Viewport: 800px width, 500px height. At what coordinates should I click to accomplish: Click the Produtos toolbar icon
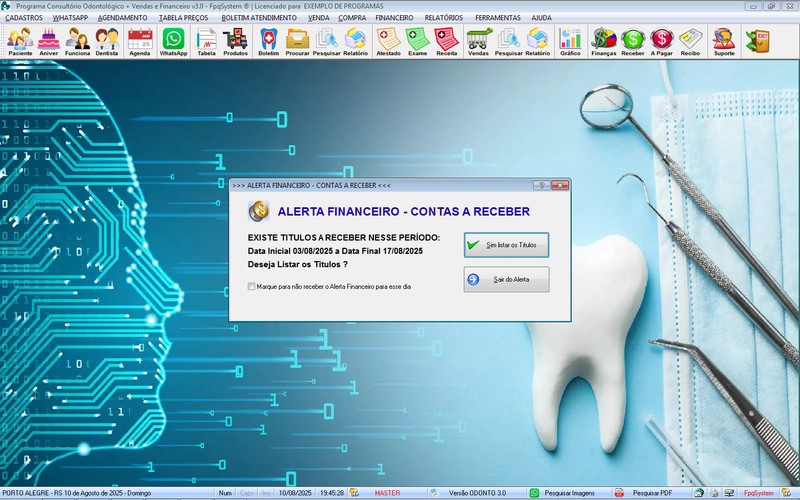[x=236, y=41]
